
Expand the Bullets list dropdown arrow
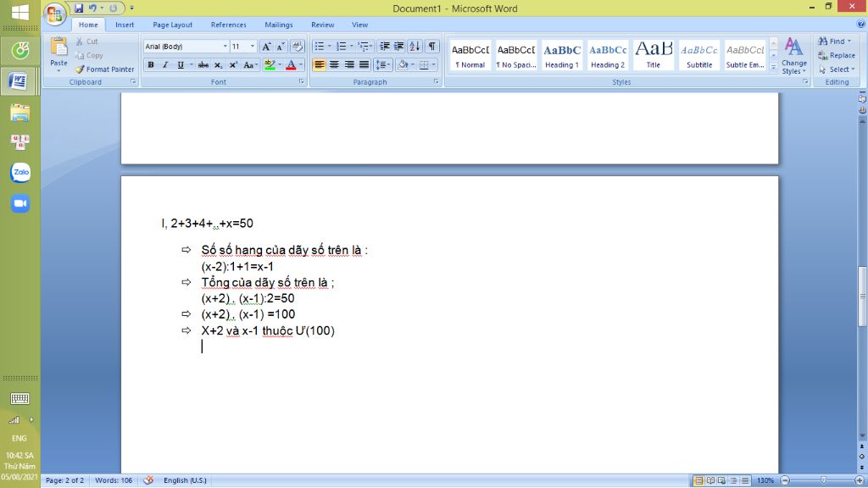point(330,47)
